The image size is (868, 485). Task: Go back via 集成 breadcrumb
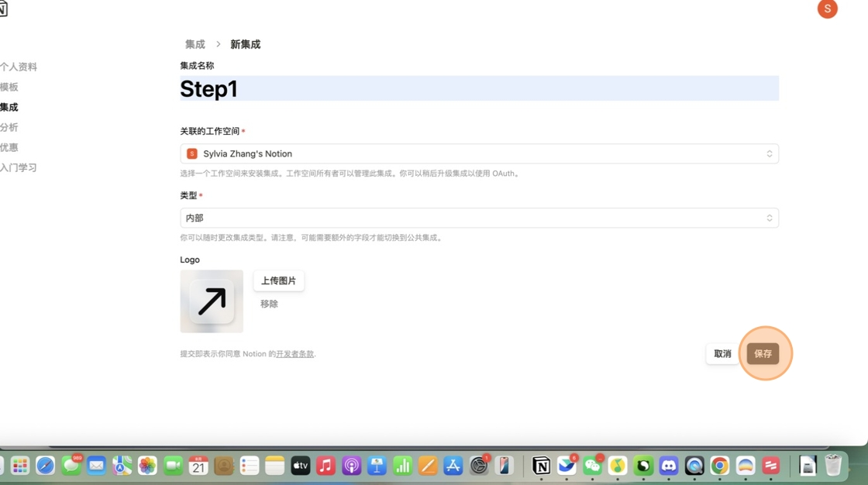(x=195, y=44)
